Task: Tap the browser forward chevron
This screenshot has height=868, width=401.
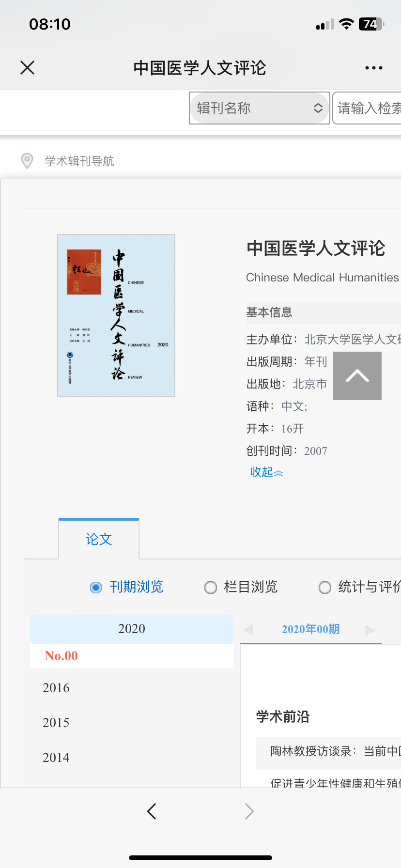Action: click(x=249, y=811)
